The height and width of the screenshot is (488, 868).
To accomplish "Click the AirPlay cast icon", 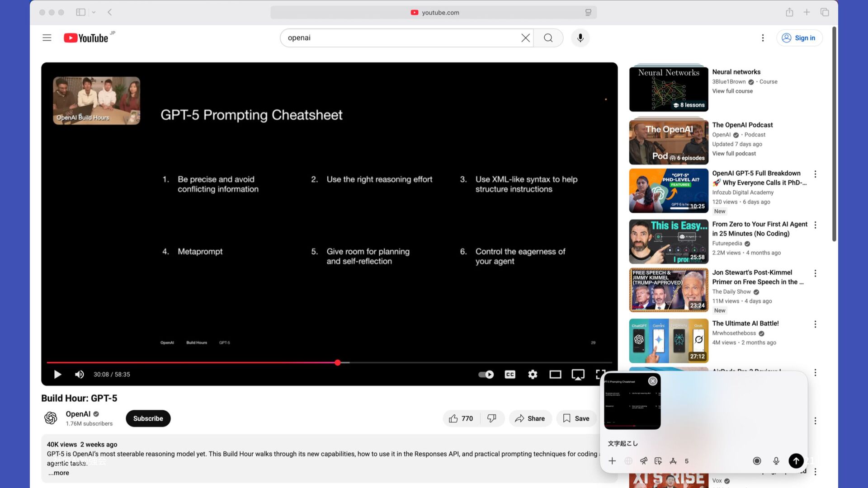I will pyautogui.click(x=578, y=374).
